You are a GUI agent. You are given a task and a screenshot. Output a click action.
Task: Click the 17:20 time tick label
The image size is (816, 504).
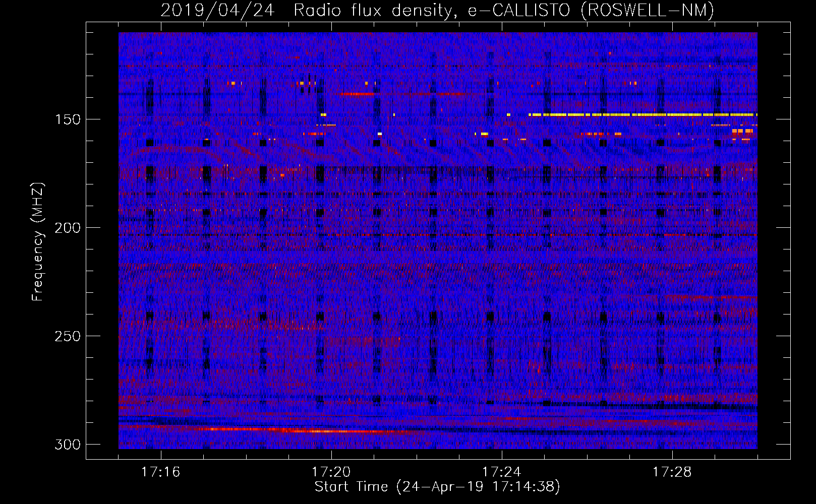(x=331, y=472)
